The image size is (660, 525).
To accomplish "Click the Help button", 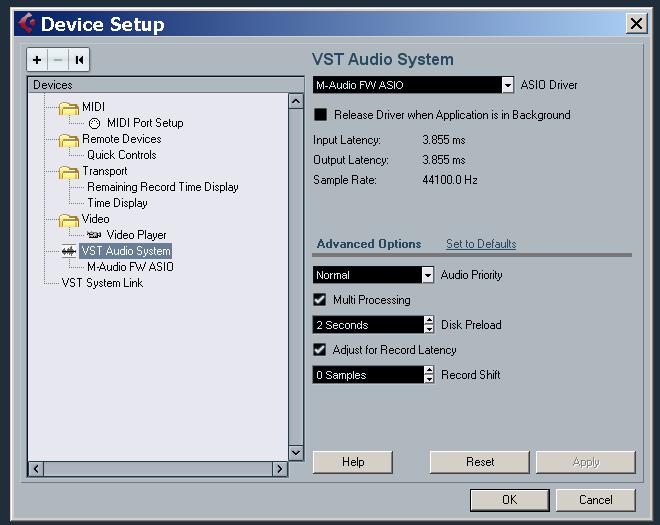I will click(x=352, y=462).
